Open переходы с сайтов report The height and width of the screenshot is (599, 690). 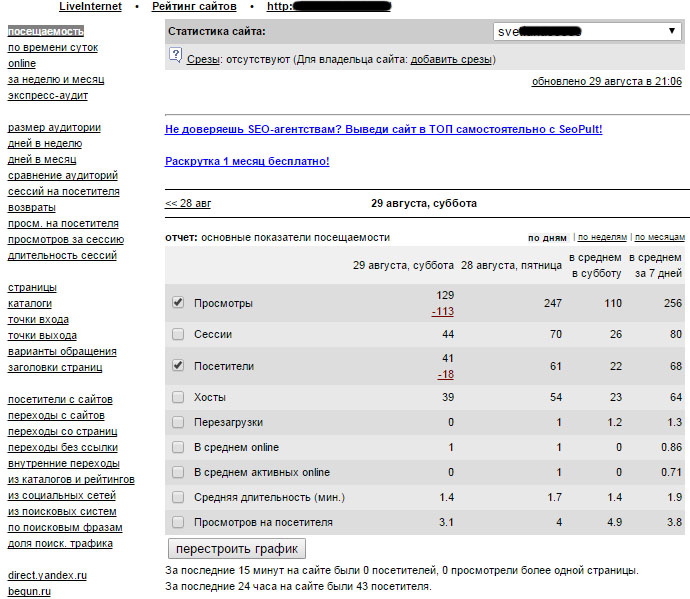[x=56, y=415]
